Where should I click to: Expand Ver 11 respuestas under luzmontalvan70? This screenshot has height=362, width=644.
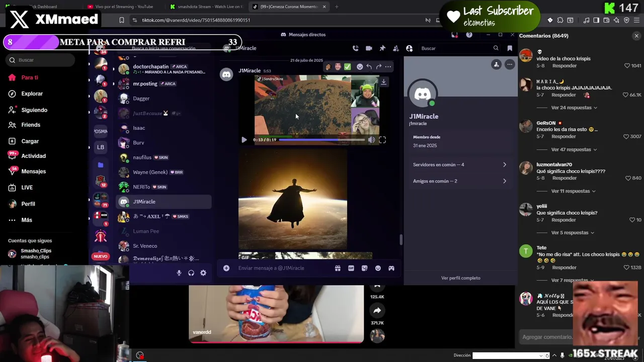574,191
